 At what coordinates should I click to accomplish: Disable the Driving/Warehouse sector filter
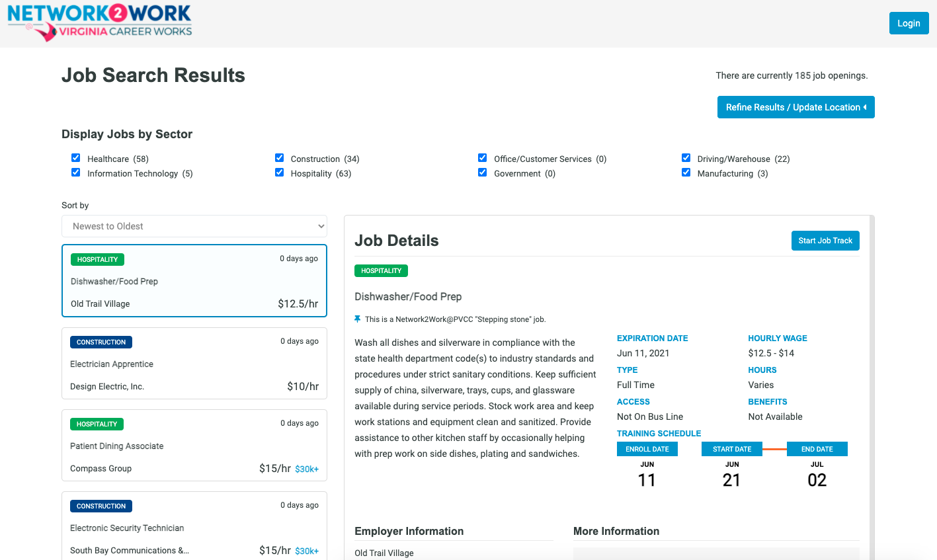tap(686, 158)
